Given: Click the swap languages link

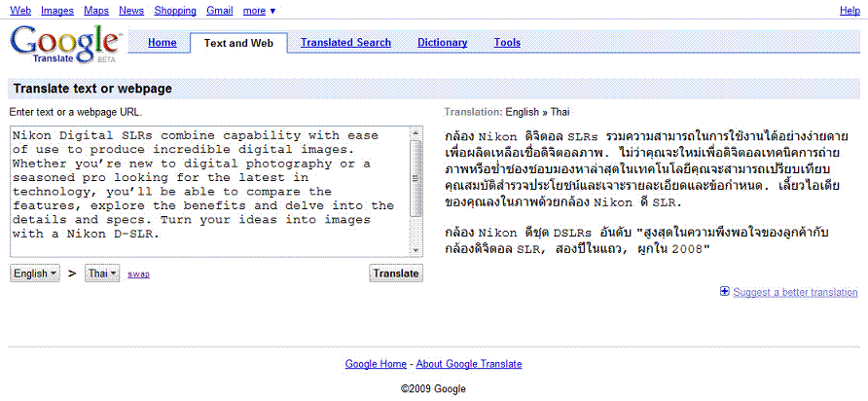Looking at the screenshot, I should coord(138,274).
